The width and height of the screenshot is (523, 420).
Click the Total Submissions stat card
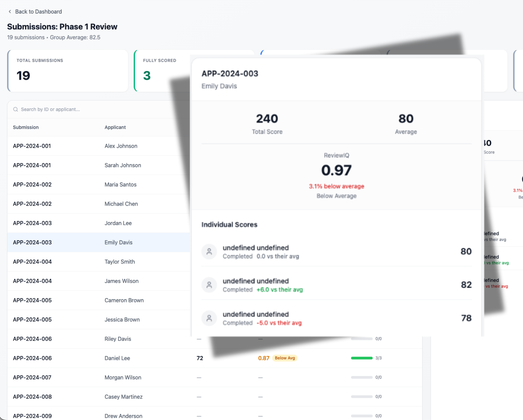(68, 71)
